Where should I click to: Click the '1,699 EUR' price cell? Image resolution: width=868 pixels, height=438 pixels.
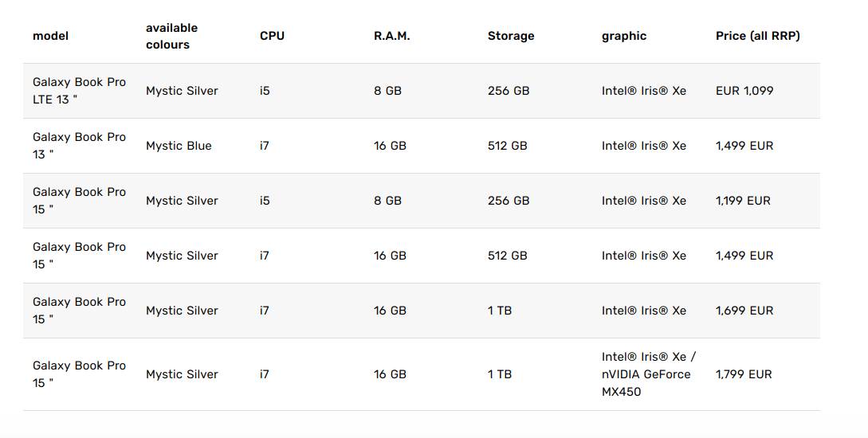pos(744,311)
